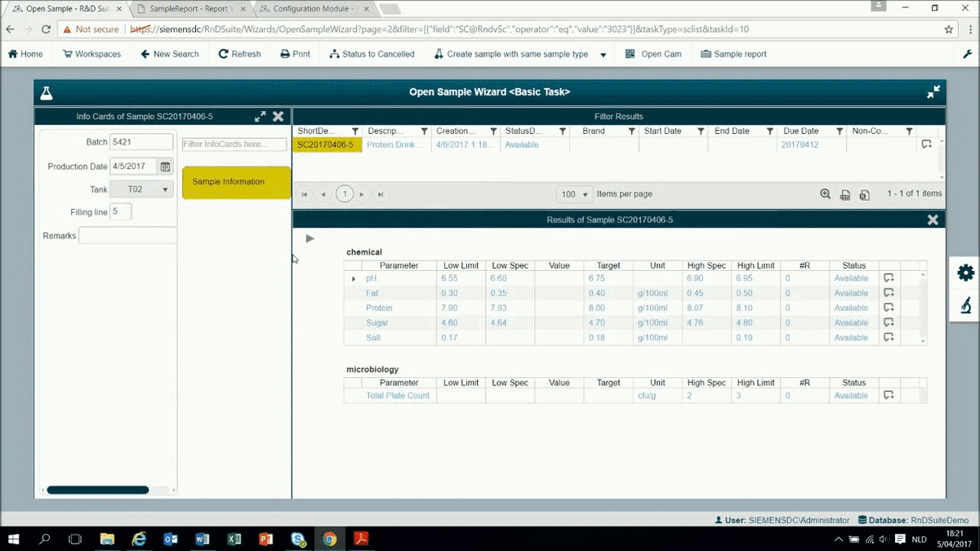Click the Filter InfoCards search box
The image size is (980, 551).
234,144
